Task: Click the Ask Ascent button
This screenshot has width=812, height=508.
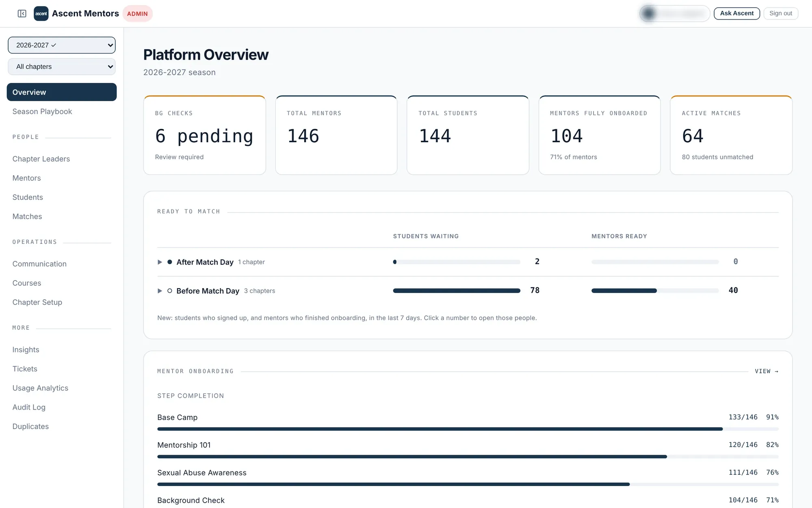Action: tap(737, 13)
